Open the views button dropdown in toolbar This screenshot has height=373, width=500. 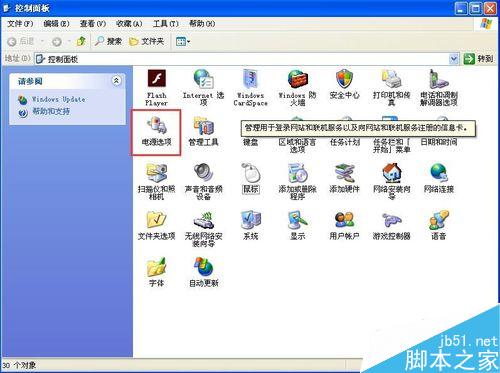pyautogui.click(x=183, y=42)
